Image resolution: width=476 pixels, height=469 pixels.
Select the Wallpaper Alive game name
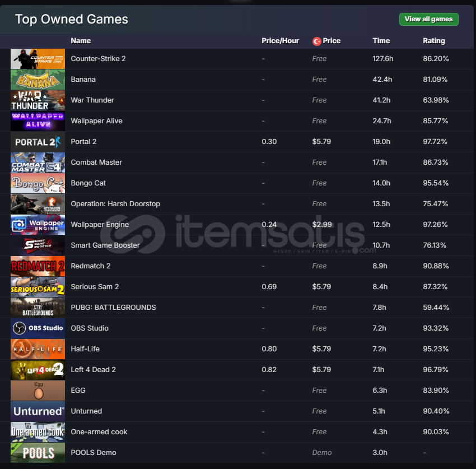click(96, 120)
